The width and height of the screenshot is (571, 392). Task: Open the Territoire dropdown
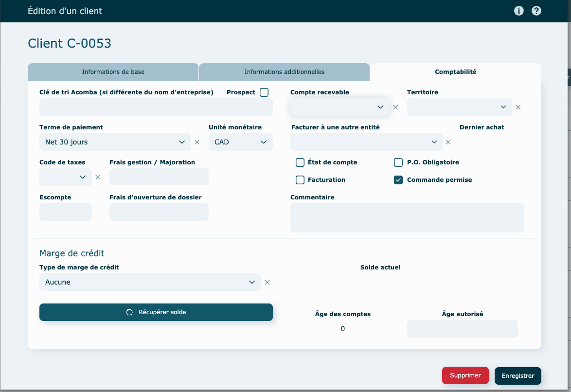click(x=459, y=107)
